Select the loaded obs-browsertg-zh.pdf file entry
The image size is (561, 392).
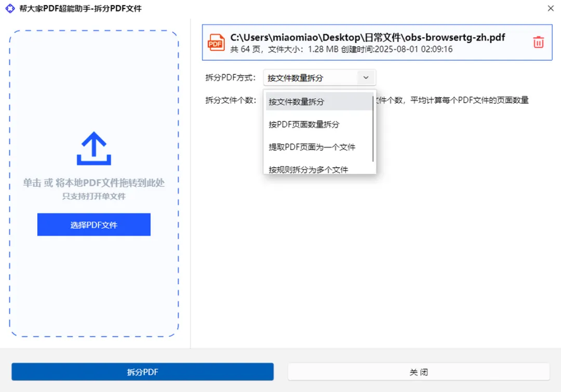[x=377, y=43]
